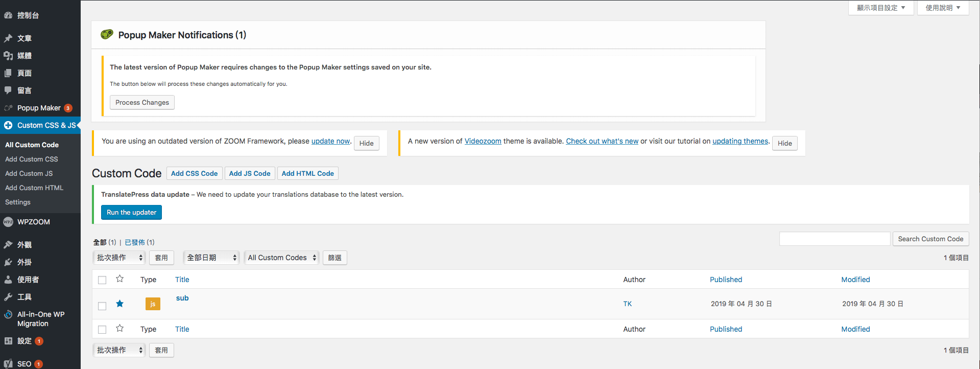Open the dashboard (控制台) sidebar icon

(x=8, y=15)
